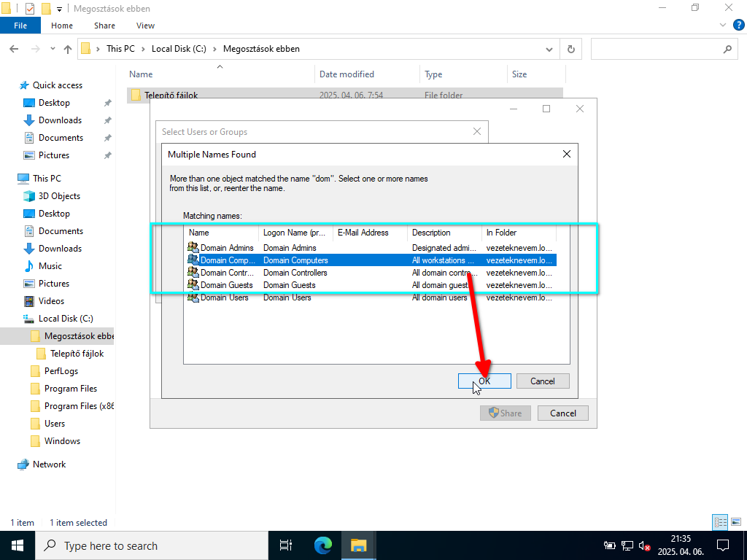The height and width of the screenshot is (560, 747).
Task: Select the Domain Admins group entry
Action: click(x=227, y=248)
